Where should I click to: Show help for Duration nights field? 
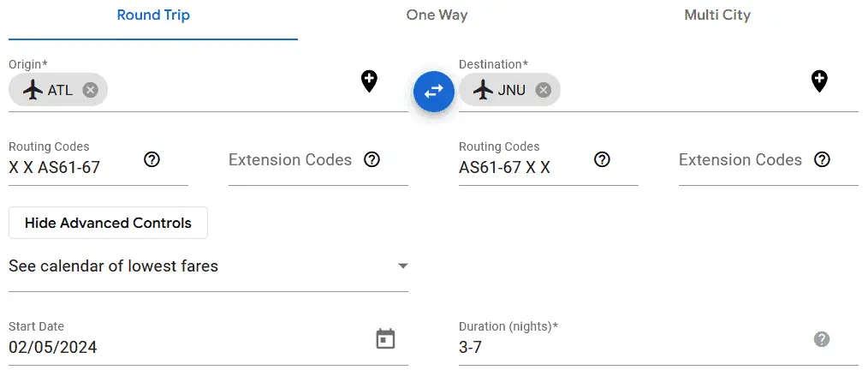click(x=822, y=339)
